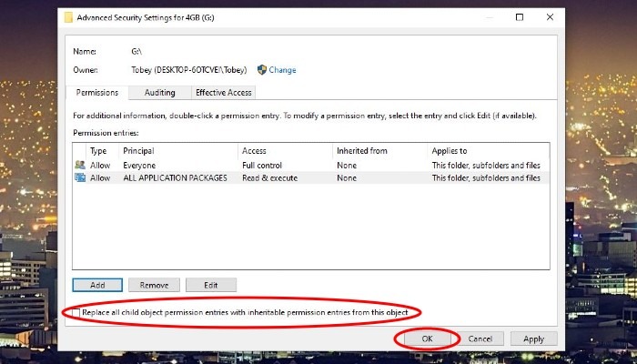637x364 pixels.
Task: Click the Add button
Action: [x=97, y=285]
